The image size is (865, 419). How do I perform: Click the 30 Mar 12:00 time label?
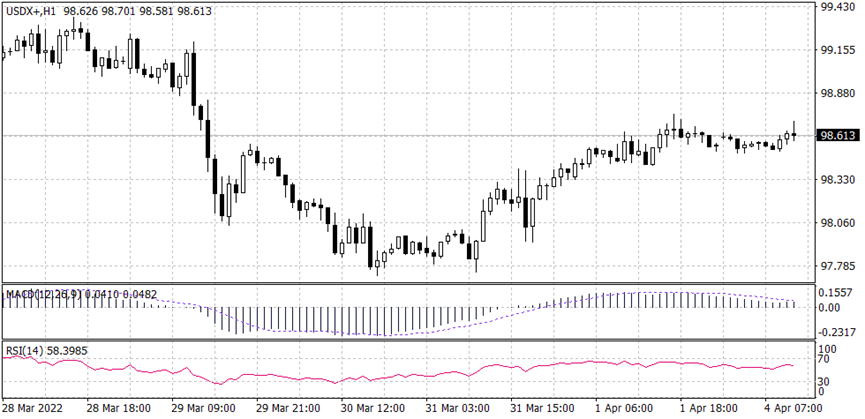click(x=374, y=408)
